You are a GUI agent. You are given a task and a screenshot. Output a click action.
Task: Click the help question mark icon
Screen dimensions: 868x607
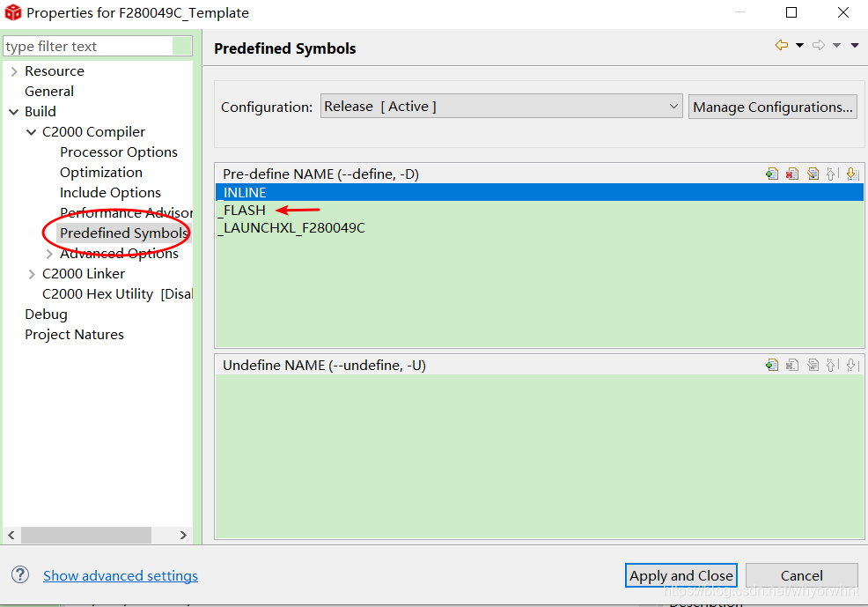click(20, 575)
